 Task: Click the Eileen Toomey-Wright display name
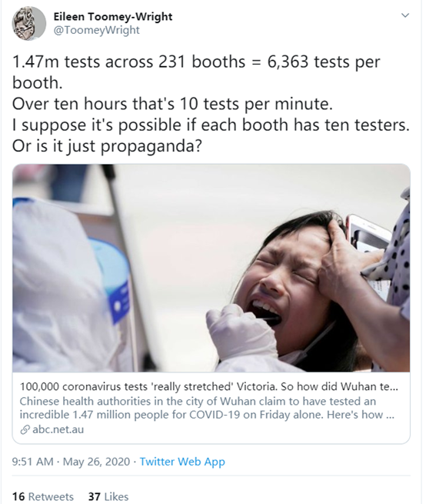[113, 16]
